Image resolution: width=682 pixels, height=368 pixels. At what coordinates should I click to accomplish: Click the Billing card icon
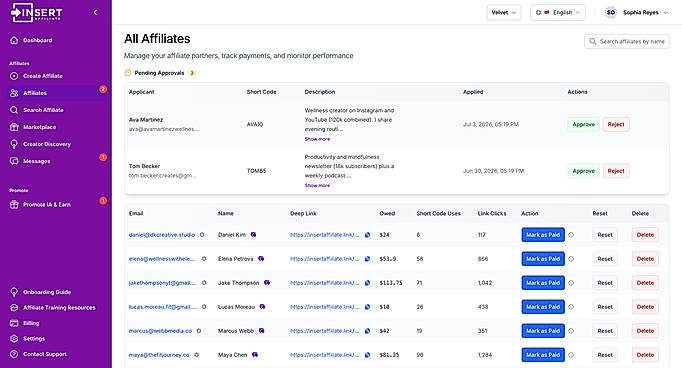point(14,323)
